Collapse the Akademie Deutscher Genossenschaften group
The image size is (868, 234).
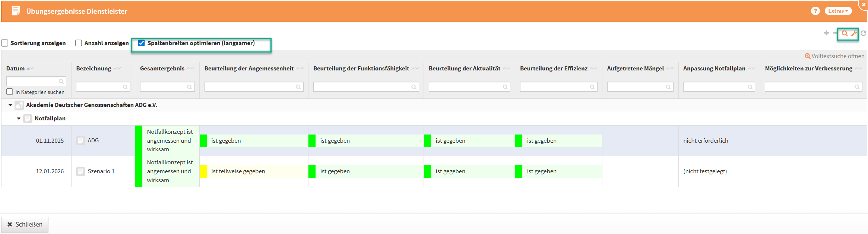pyautogui.click(x=10, y=105)
